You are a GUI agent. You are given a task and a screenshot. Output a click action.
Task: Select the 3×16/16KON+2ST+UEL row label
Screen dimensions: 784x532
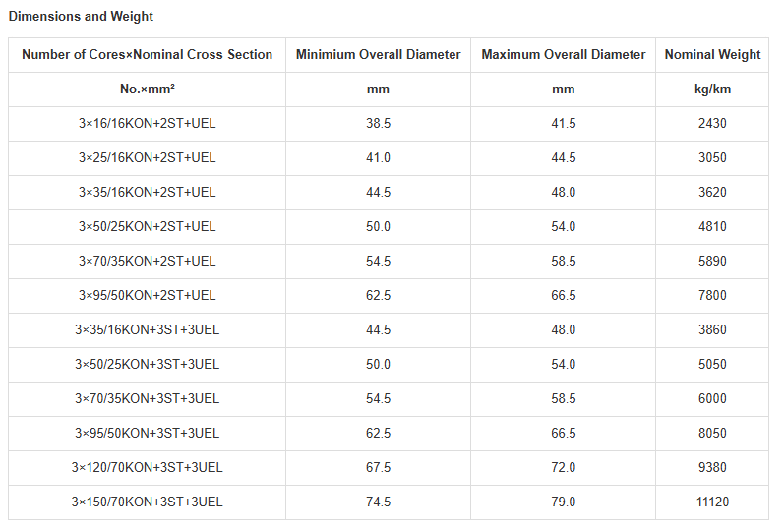click(147, 124)
